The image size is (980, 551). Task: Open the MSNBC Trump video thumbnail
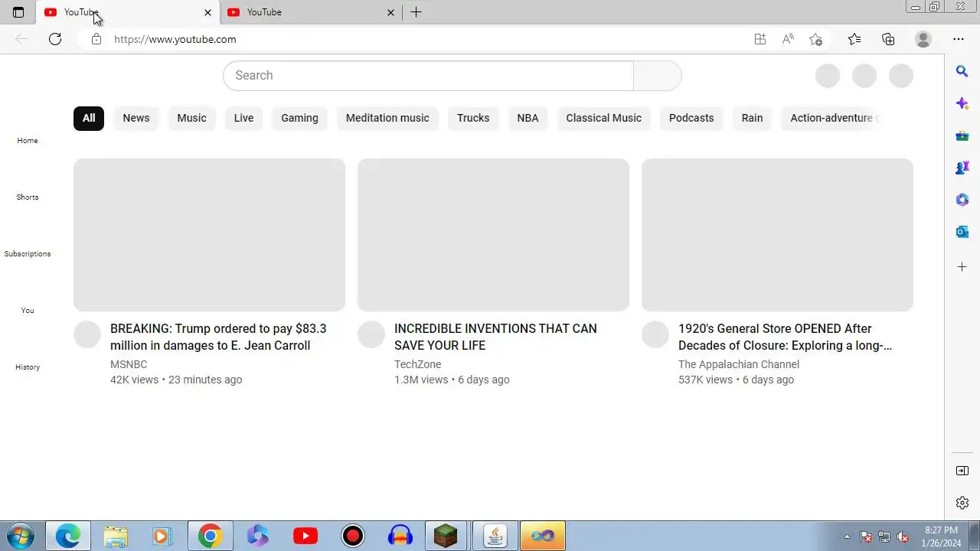(209, 235)
